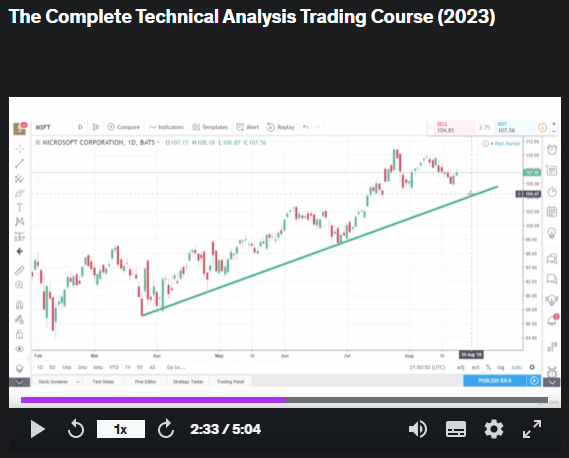
Task: Open the 1x playback speed selector
Action: click(x=120, y=429)
